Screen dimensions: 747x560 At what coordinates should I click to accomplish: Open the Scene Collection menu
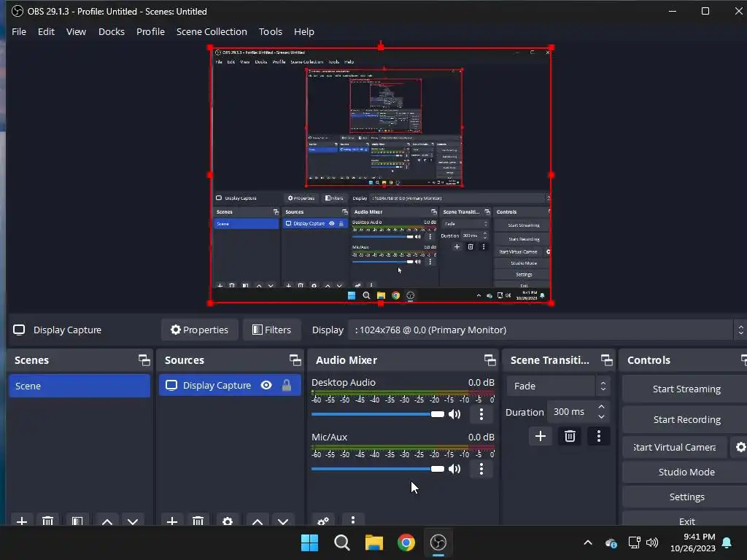pyautogui.click(x=212, y=31)
